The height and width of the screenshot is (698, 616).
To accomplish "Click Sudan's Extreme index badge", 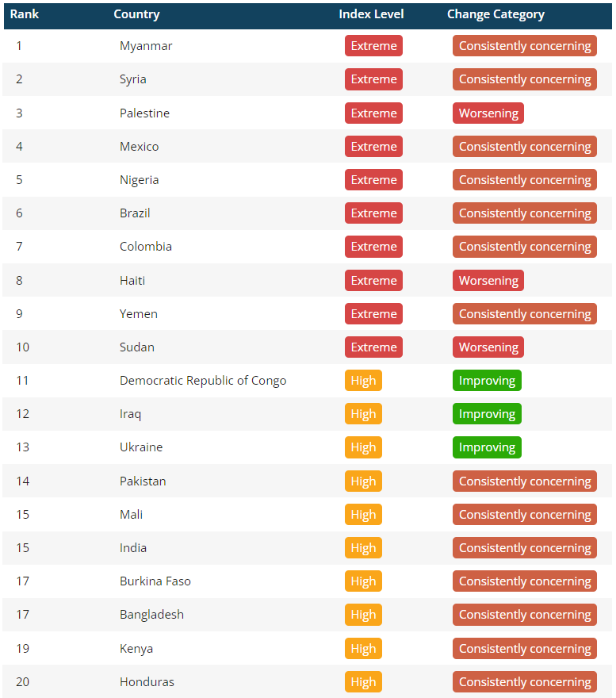I will tap(373, 347).
